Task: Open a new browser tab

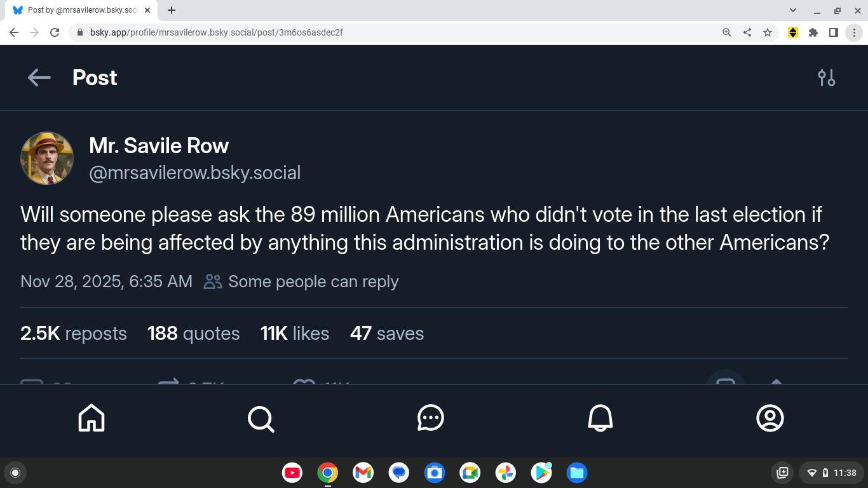Action: pos(172,10)
